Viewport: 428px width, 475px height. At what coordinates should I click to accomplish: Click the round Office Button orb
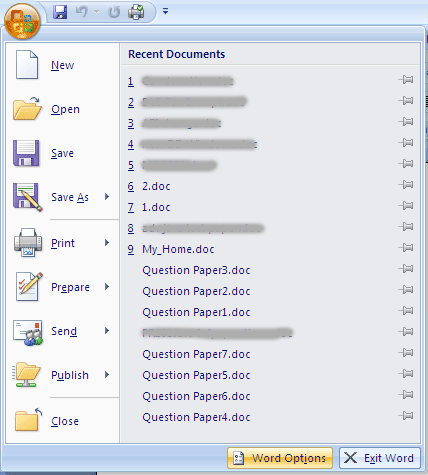pyautogui.click(x=22, y=22)
